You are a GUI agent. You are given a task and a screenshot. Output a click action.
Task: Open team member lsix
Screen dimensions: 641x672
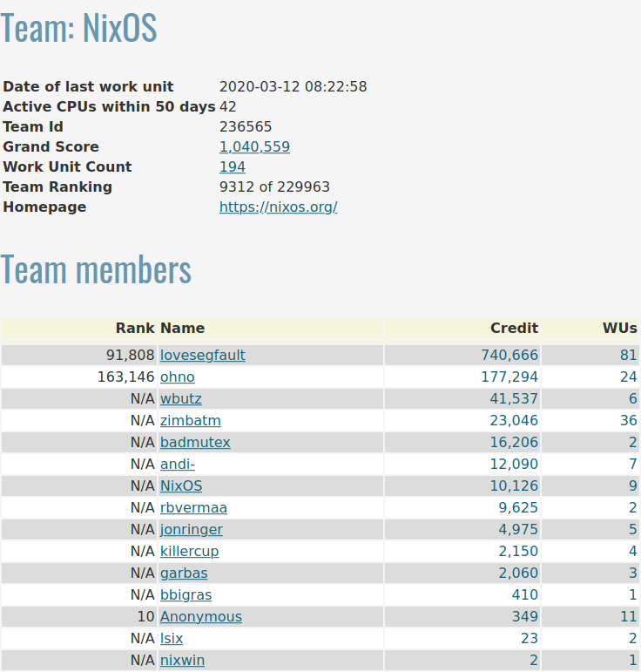(172, 639)
